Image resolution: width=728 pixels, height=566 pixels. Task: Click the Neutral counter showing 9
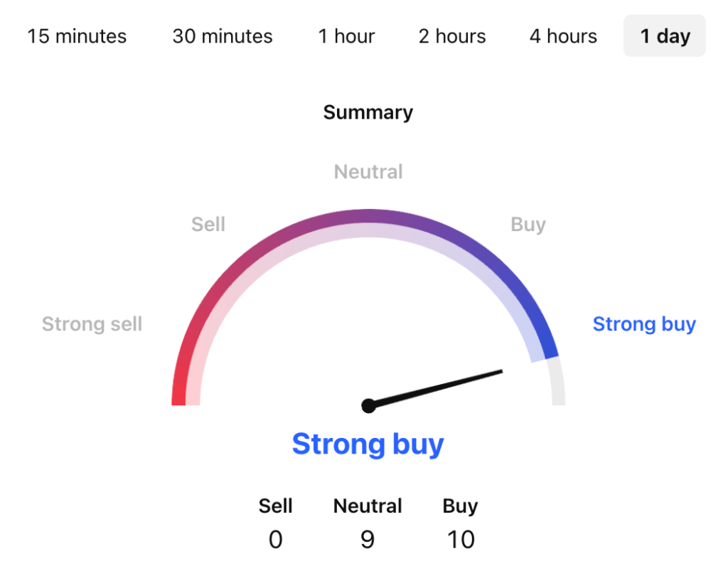367,540
